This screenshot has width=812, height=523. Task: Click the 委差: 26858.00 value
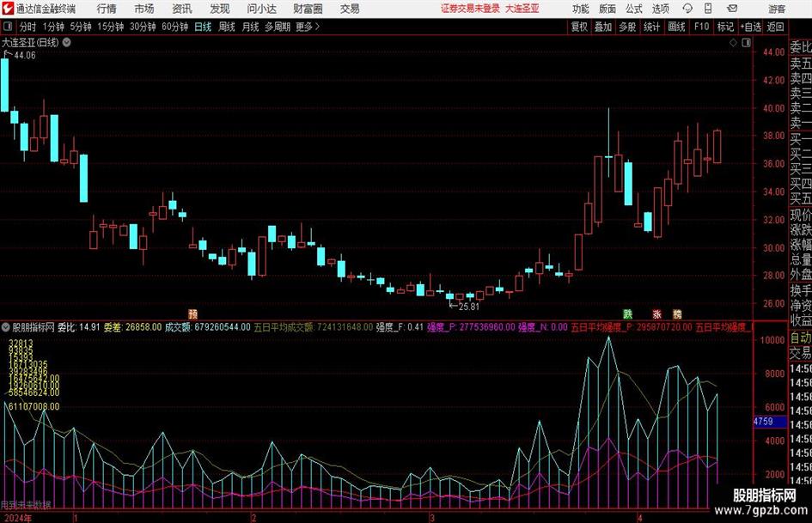(x=132, y=327)
